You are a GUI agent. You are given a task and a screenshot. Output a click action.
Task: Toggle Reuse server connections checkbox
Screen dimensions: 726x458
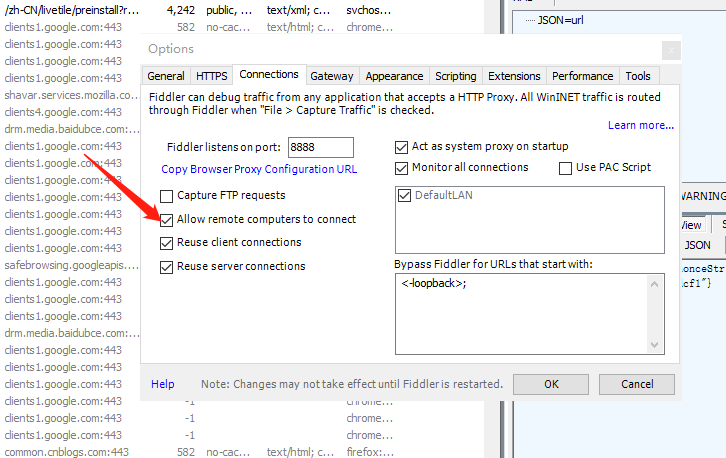coord(166,267)
